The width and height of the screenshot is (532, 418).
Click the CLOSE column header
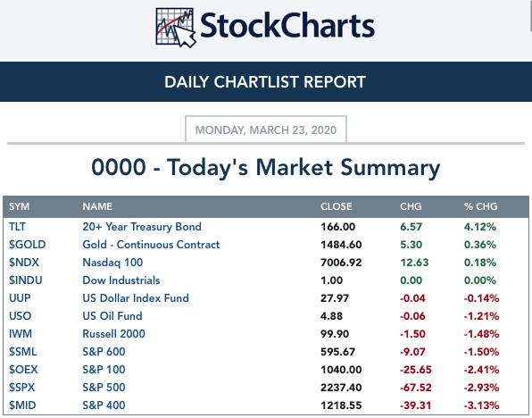point(337,206)
